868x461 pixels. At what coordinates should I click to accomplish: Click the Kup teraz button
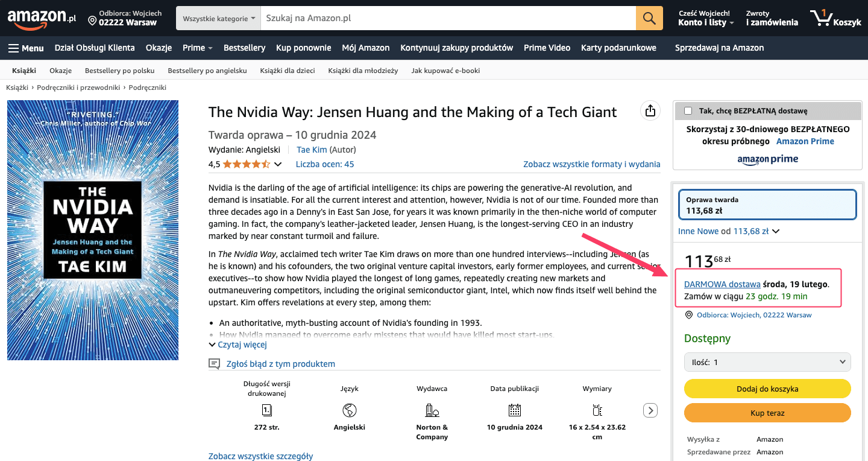click(767, 413)
